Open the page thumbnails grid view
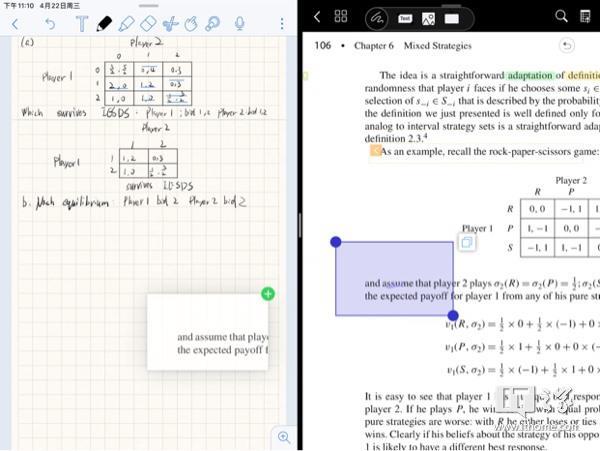Image resolution: width=600 pixels, height=451 pixels. click(341, 16)
